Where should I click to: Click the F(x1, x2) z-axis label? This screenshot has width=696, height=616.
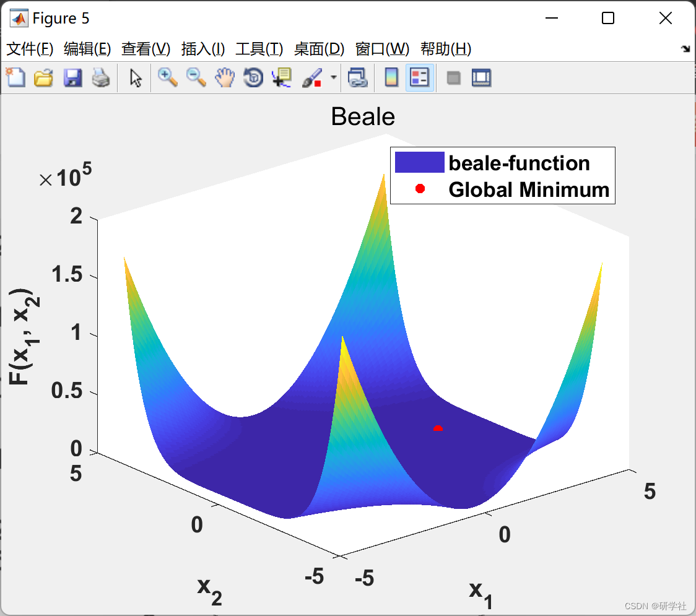pos(24,336)
